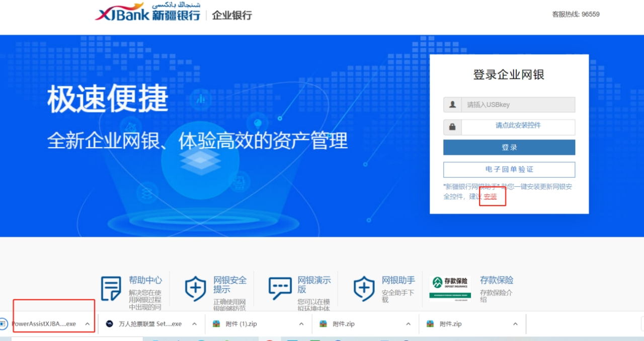Click the 网银安全提示 shield icon
The height and width of the screenshot is (341, 644).
pos(195,288)
